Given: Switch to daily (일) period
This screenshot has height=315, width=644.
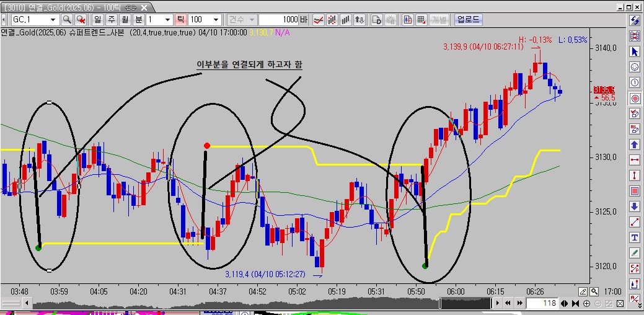Looking at the screenshot, I should pos(97,19).
